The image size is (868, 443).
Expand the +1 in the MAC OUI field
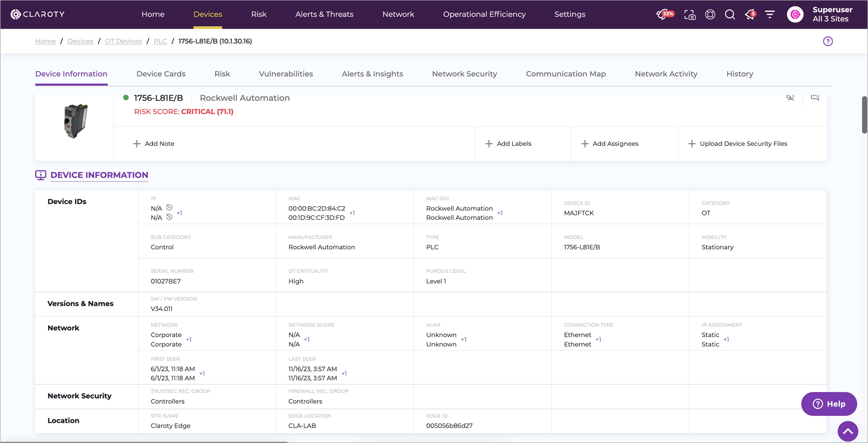point(500,213)
